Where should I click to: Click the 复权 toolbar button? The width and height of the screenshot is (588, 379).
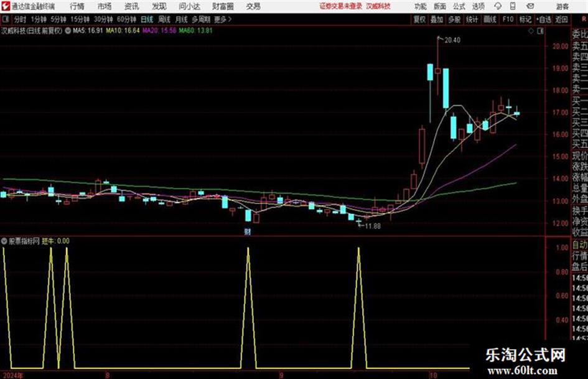coord(419,19)
